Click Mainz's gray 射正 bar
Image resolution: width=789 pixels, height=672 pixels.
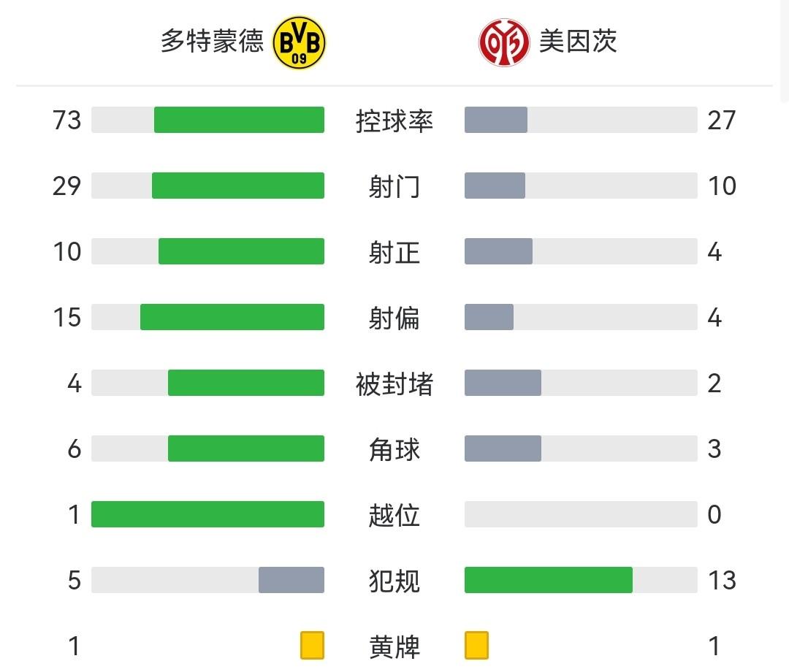coord(498,251)
